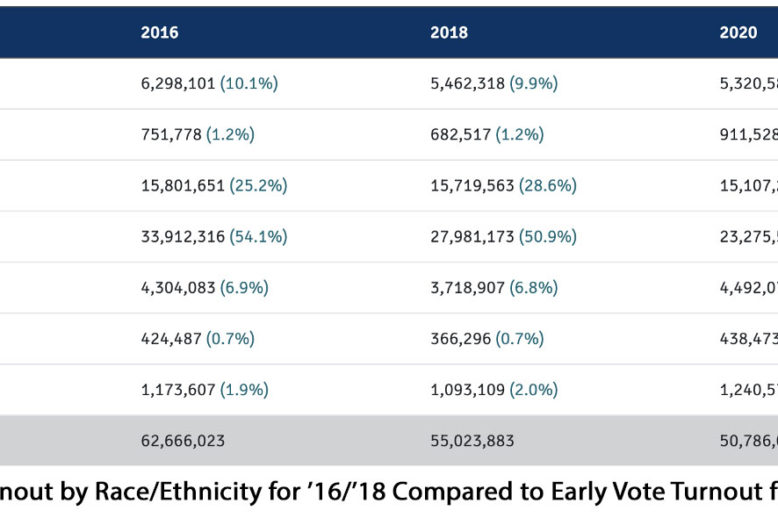Click the Race/Ethnicity turnout caption text
This screenshot has width=778, height=518.
pos(389,492)
